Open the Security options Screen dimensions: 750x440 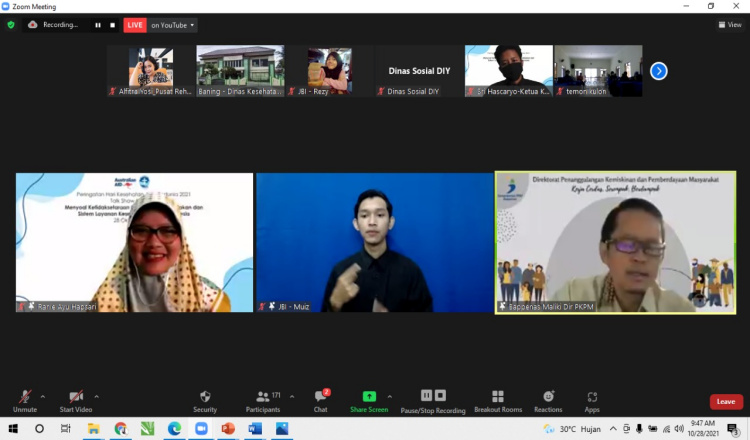click(205, 401)
